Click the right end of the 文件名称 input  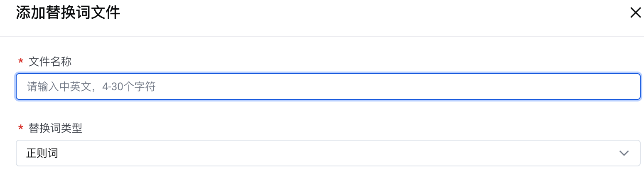(x=623, y=87)
